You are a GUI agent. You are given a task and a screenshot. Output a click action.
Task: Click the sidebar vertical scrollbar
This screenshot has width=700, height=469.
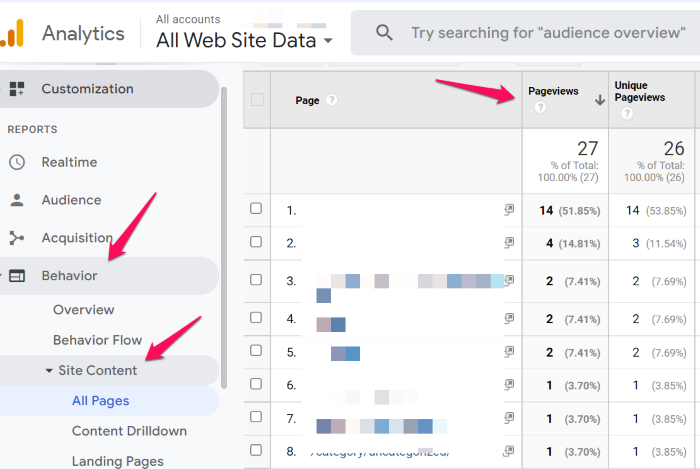(224, 238)
